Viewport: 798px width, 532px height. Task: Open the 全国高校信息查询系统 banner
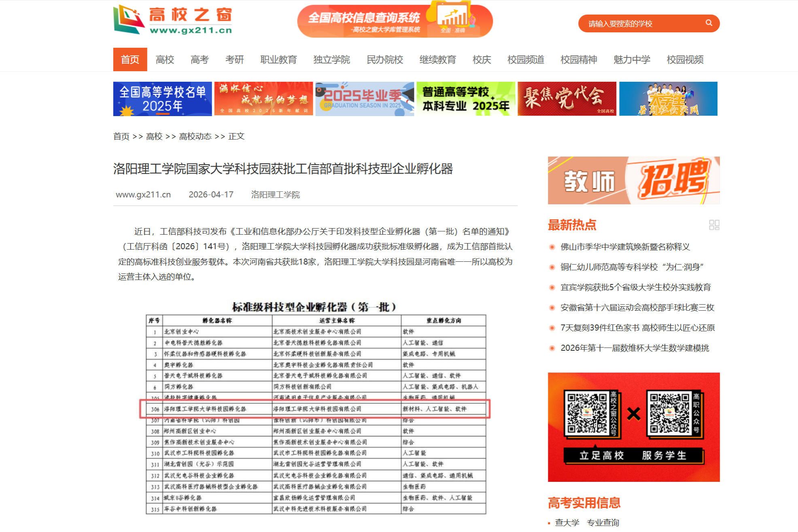395,21
